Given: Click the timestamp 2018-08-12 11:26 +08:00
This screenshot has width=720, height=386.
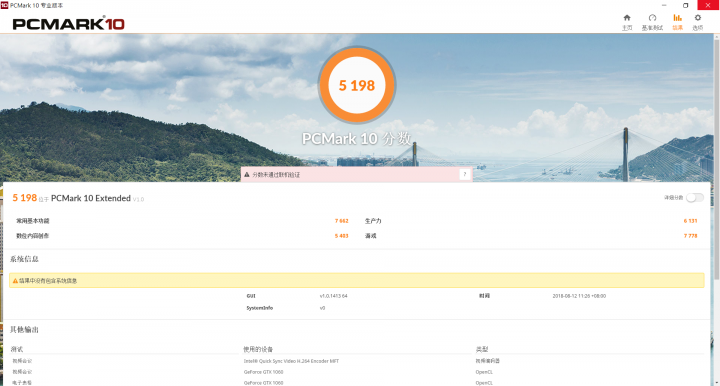Looking at the screenshot, I should tap(579, 296).
